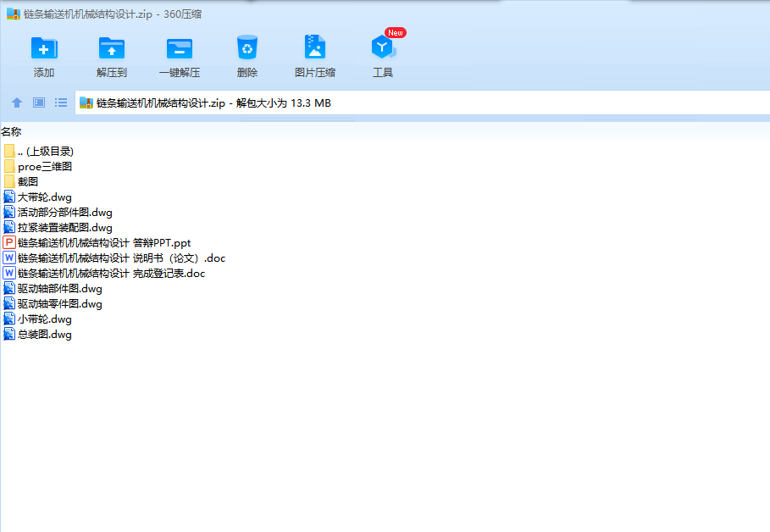The width and height of the screenshot is (770, 532).
Task: Click the 删除 (Delete) trash icon
Action: [x=247, y=47]
